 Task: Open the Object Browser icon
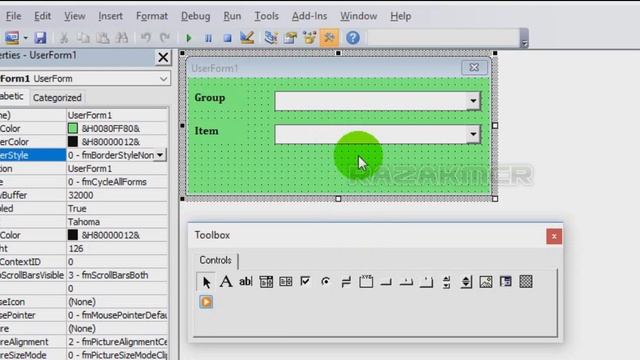(309, 38)
